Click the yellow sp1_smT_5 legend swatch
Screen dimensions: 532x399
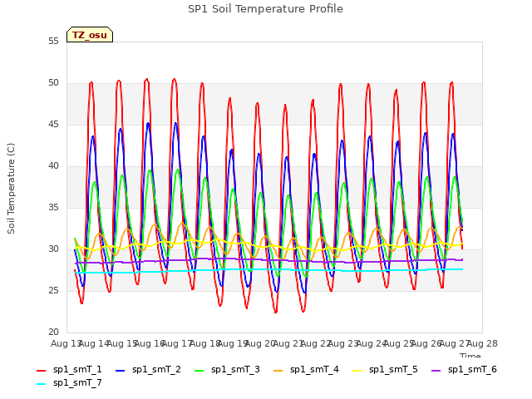(x=357, y=371)
